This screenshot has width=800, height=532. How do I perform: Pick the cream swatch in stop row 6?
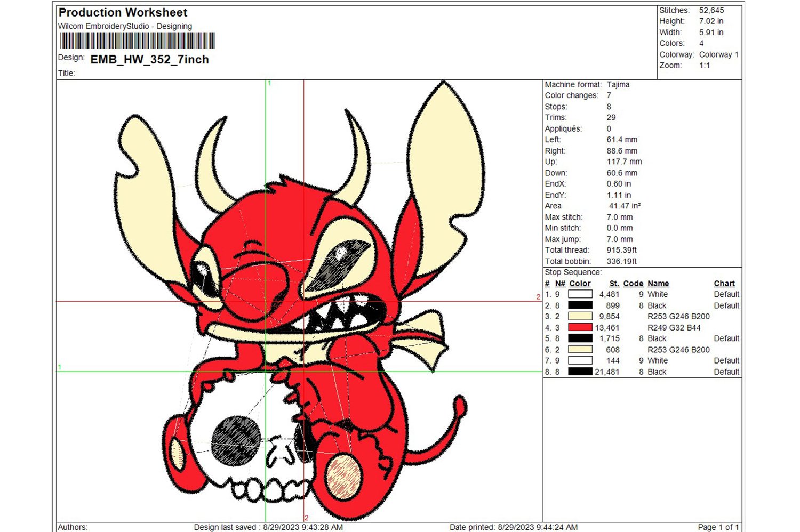[x=580, y=350]
